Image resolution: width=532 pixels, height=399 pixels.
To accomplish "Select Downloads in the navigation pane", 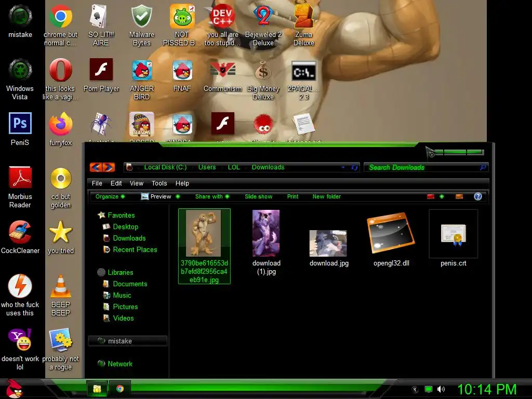I will (x=124, y=238).
